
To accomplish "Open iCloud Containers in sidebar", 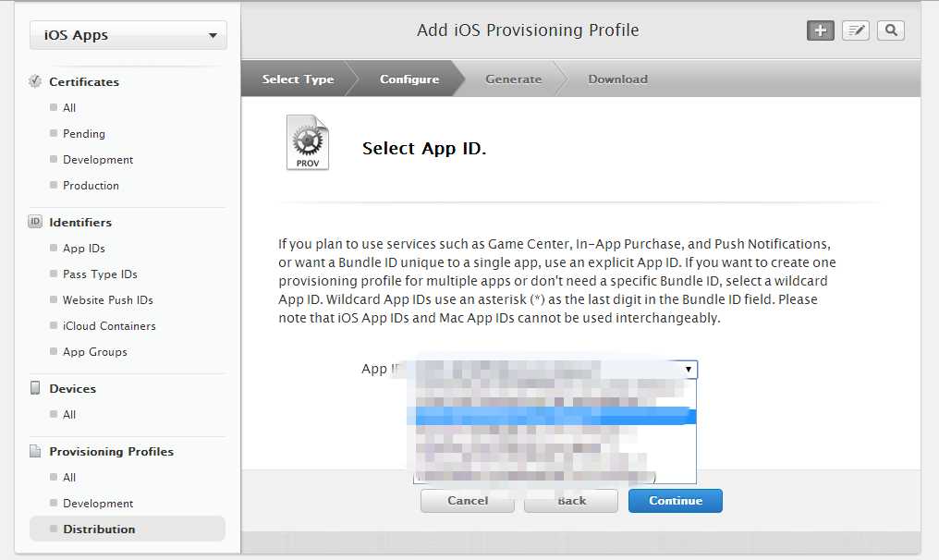I will click(x=109, y=325).
